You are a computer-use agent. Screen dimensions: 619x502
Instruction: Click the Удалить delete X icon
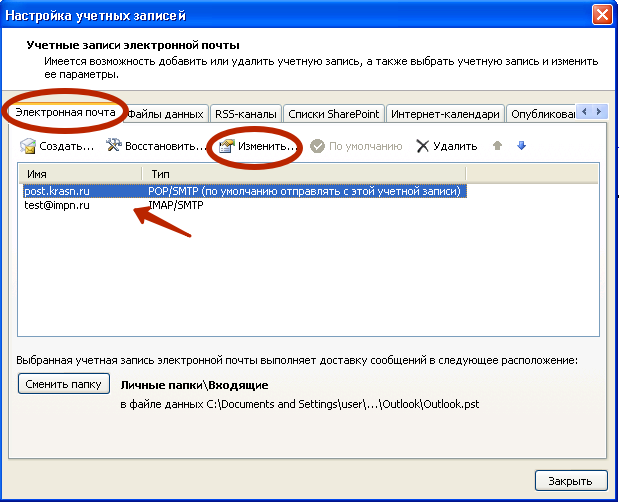tap(423, 146)
